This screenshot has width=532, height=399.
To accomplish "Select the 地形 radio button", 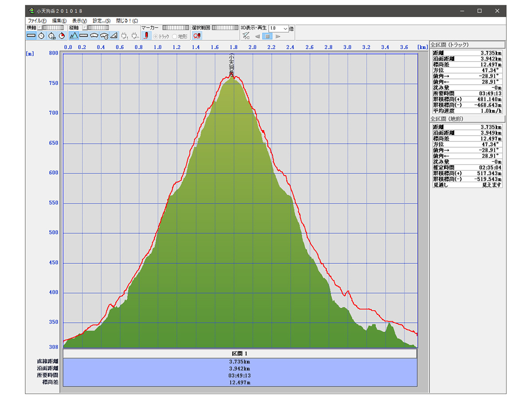I will (x=175, y=36).
